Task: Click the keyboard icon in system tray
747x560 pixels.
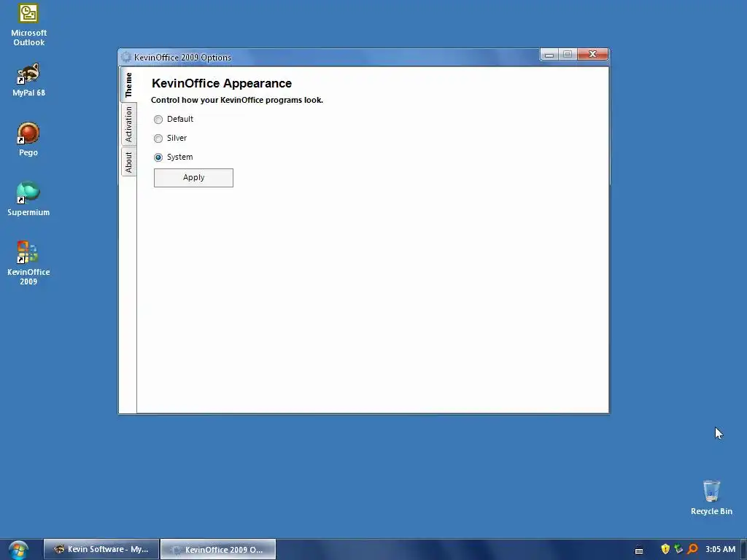Action: click(639, 550)
